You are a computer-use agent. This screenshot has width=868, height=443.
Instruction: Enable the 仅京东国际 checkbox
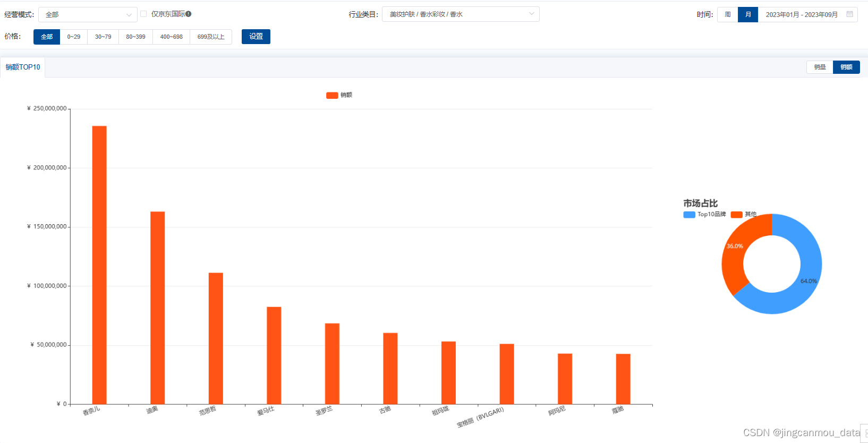click(143, 14)
